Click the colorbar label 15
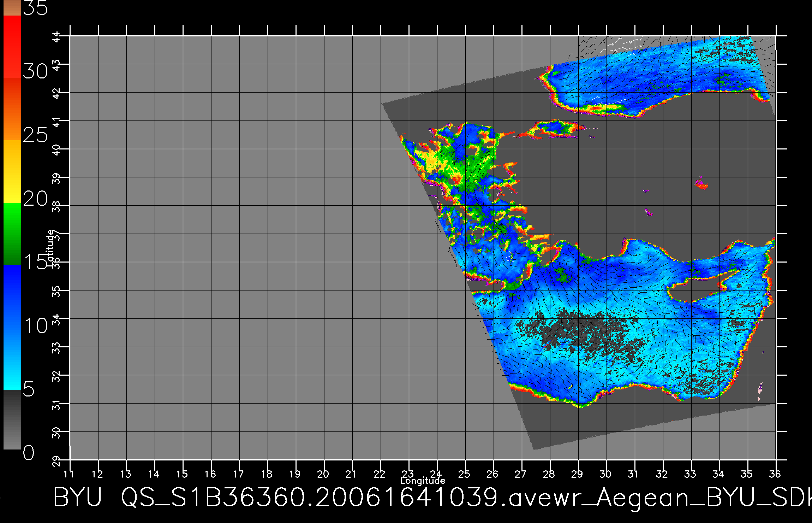The width and height of the screenshot is (812, 523). click(x=35, y=262)
